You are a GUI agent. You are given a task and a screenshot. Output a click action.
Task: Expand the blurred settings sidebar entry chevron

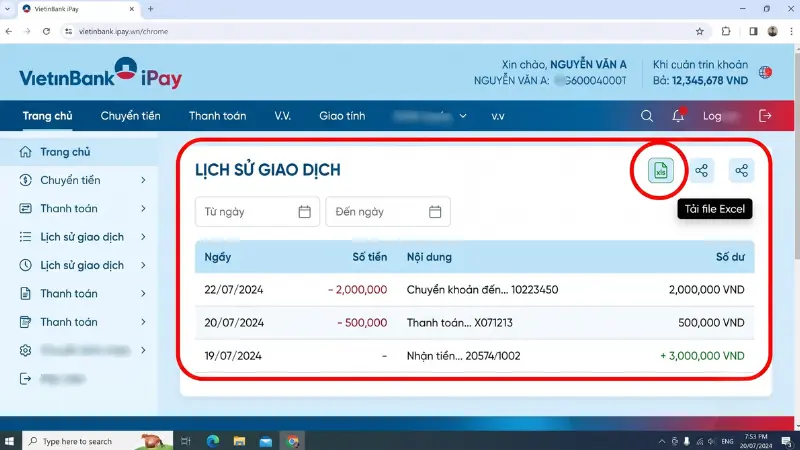click(143, 351)
